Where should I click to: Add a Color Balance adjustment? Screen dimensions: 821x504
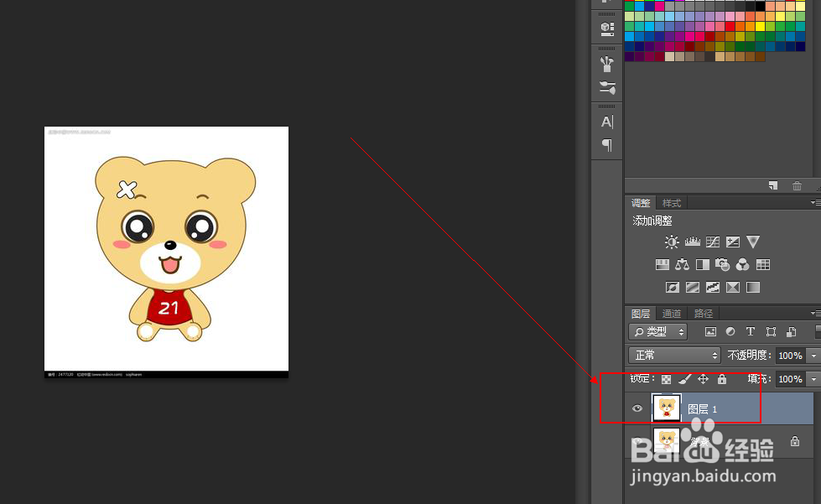[x=683, y=265]
